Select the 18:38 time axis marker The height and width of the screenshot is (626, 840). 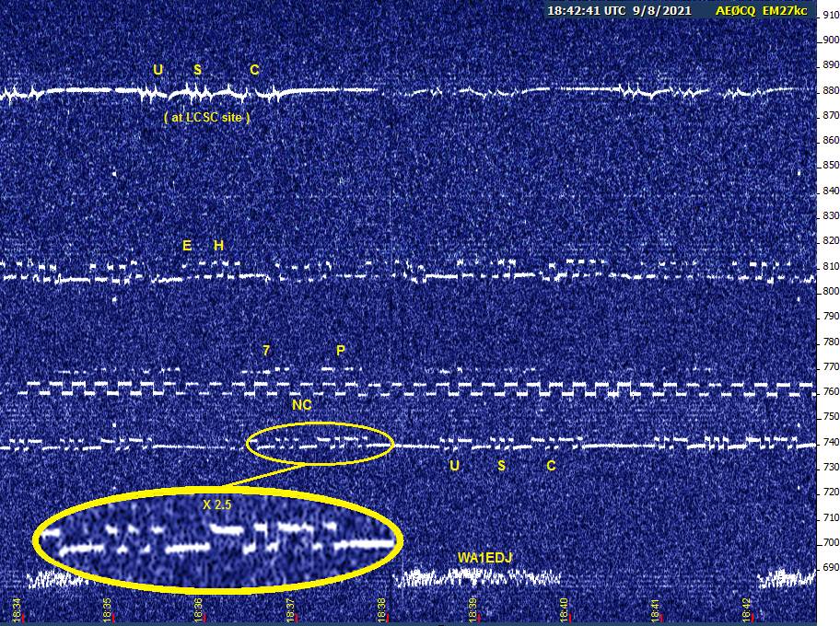point(382,609)
